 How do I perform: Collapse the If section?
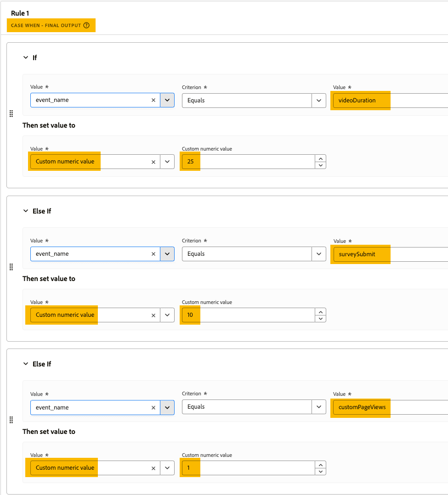point(26,57)
